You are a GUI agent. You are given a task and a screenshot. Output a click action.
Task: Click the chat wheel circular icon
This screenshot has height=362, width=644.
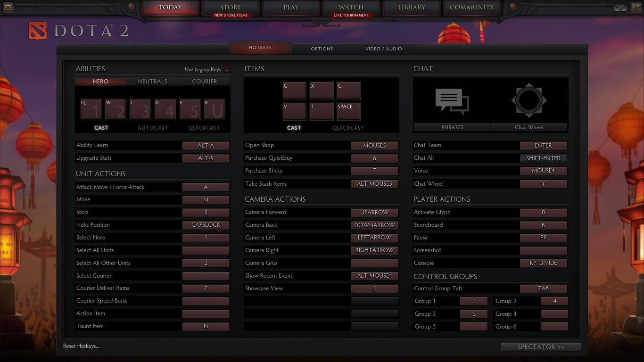point(529,100)
